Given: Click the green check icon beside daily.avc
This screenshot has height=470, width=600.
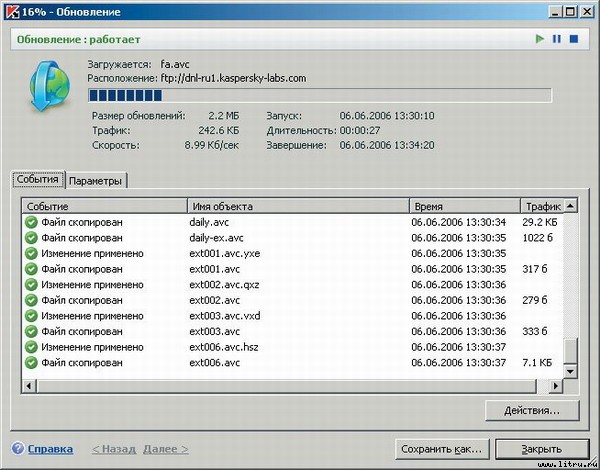Looking at the screenshot, I should 31,222.
